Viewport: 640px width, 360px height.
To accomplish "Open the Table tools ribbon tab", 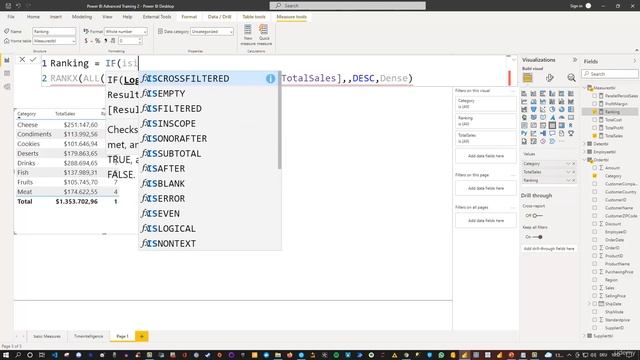I will click(x=253, y=17).
